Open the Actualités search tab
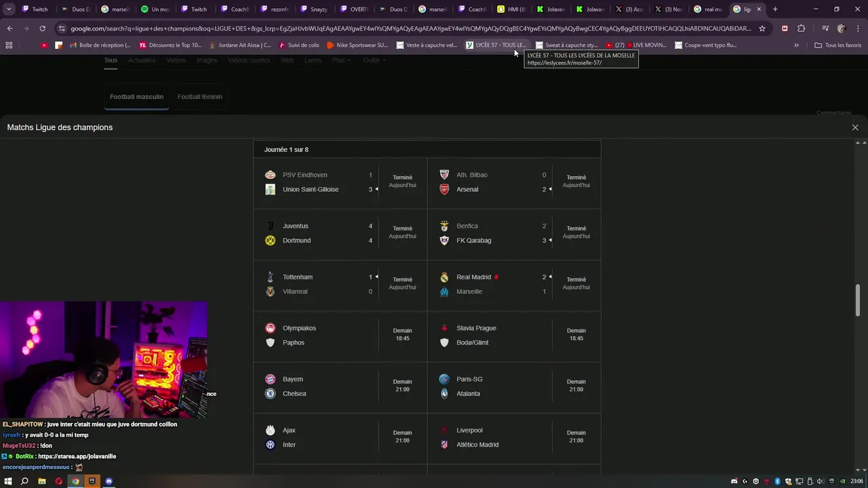 (x=142, y=60)
